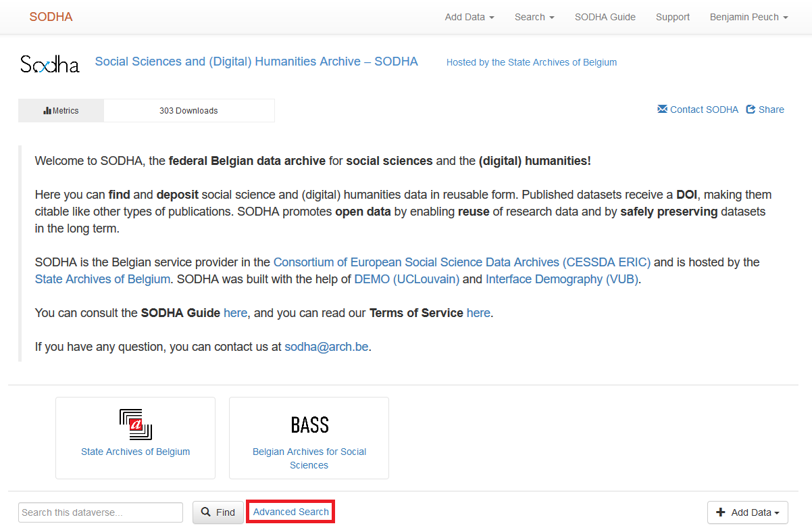Open the DEMO (UCLouvain) link
Screen dimensions: 812x530
pyautogui.click(x=407, y=279)
